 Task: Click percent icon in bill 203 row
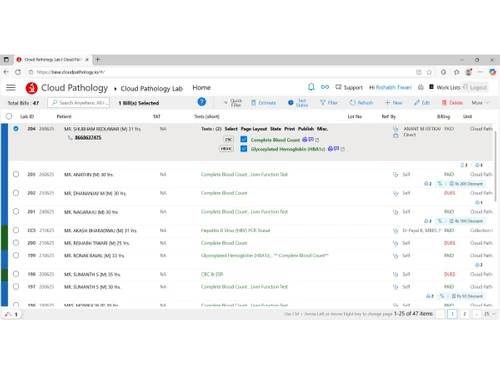point(440,184)
